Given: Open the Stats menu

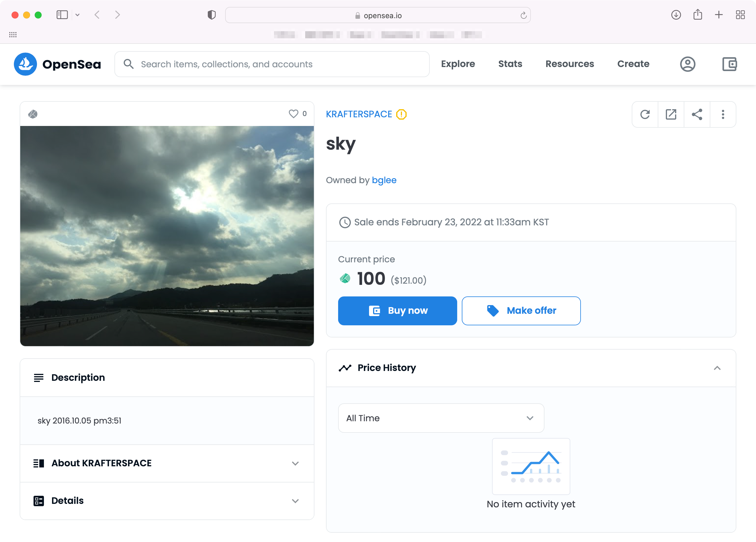Looking at the screenshot, I should point(510,64).
